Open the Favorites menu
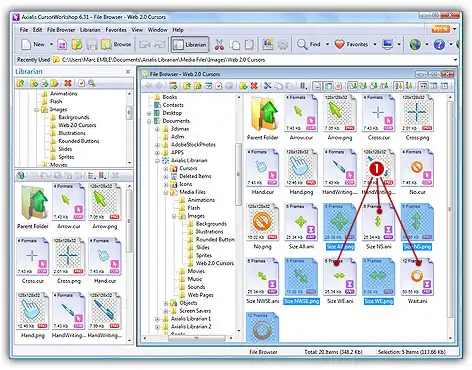 point(116,30)
